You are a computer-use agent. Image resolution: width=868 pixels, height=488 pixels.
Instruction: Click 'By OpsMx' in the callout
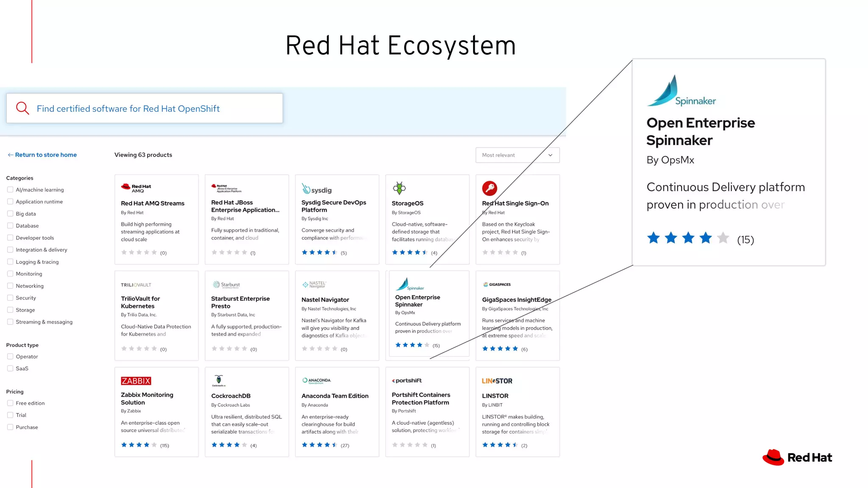(670, 160)
